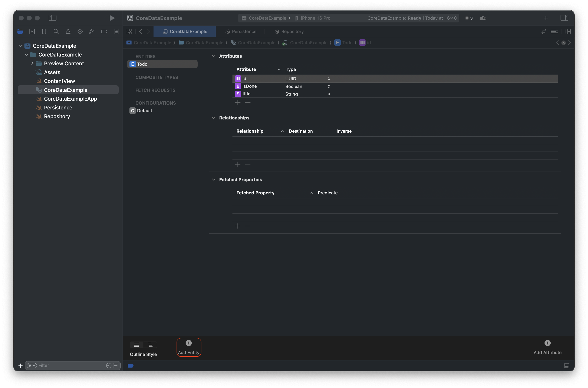
Task: Open the adjust editor options icon
Action: click(554, 31)
